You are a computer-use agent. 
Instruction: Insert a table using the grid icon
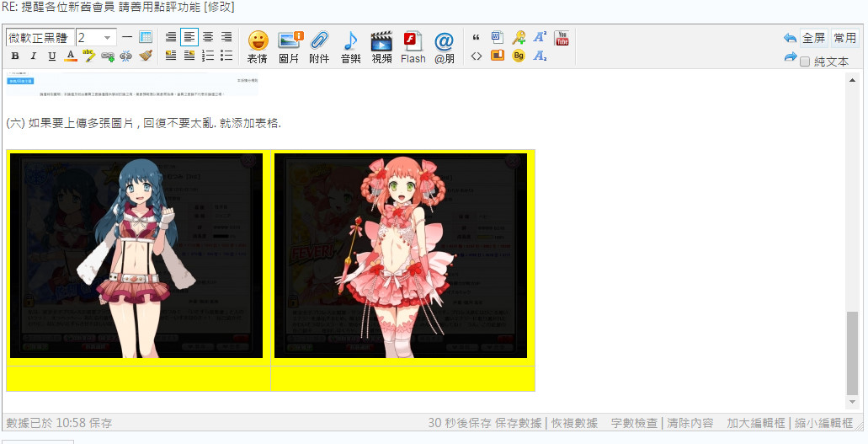146,38
